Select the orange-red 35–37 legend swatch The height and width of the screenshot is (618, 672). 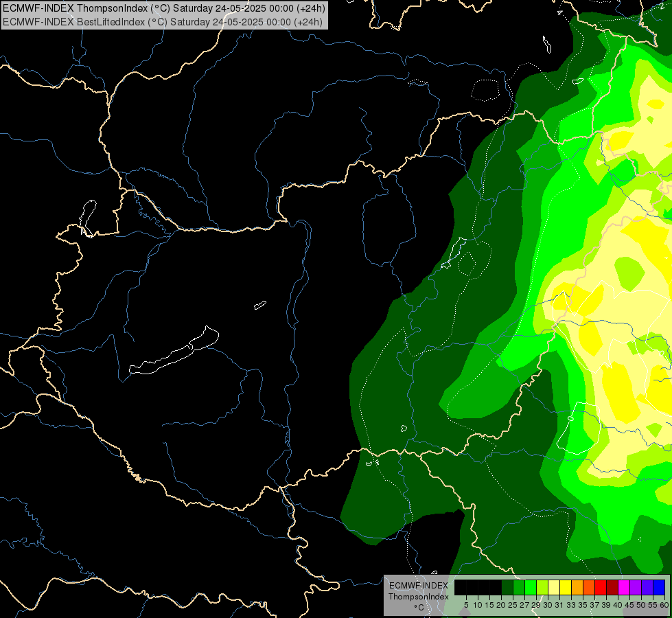(x=589, y=587)
